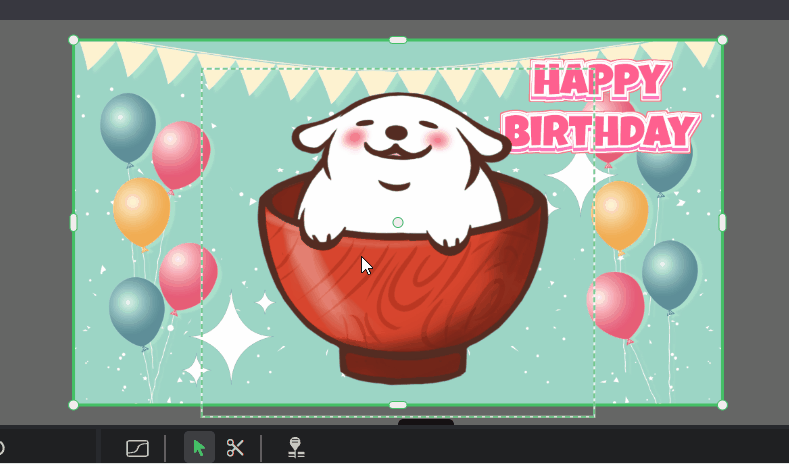Select the HAPPY BIRTHDAY text in preview
Screen dimensions: 789x464
[x=602, y=106]
